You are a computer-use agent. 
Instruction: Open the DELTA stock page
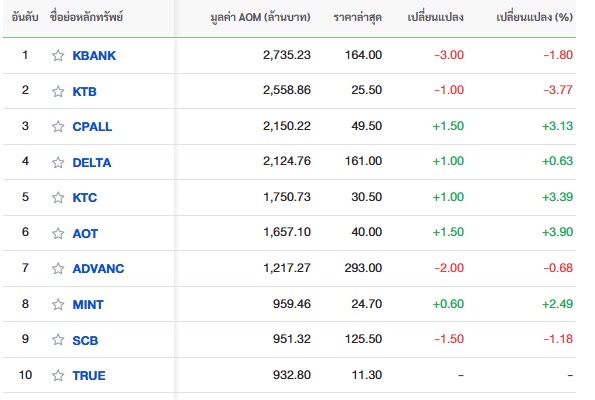pos(92,162)
